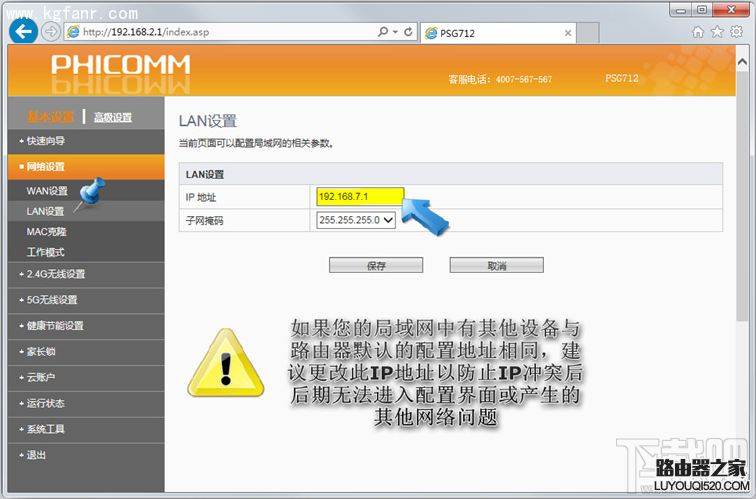Screen dimensions: 756x499
Task: Click the browser Forward arrow button
Action: (x=50, y=32)
